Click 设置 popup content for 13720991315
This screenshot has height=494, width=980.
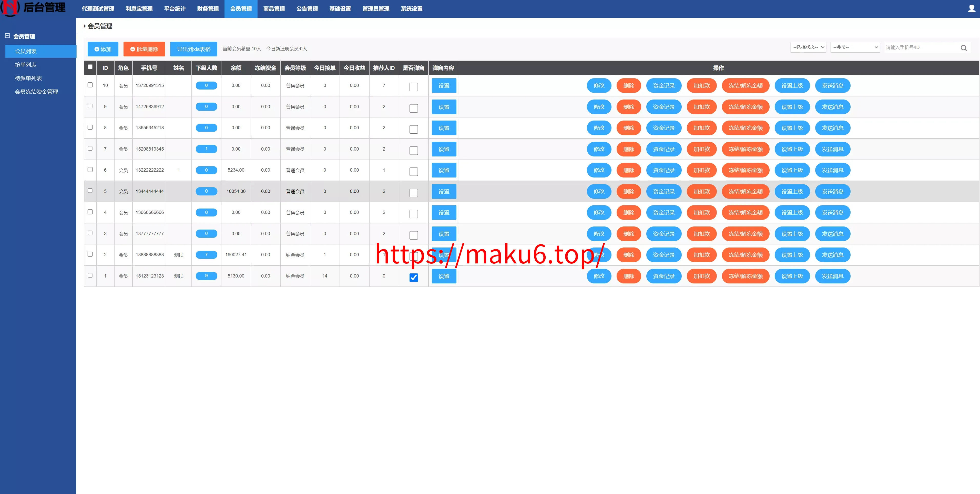click(444, 86)
